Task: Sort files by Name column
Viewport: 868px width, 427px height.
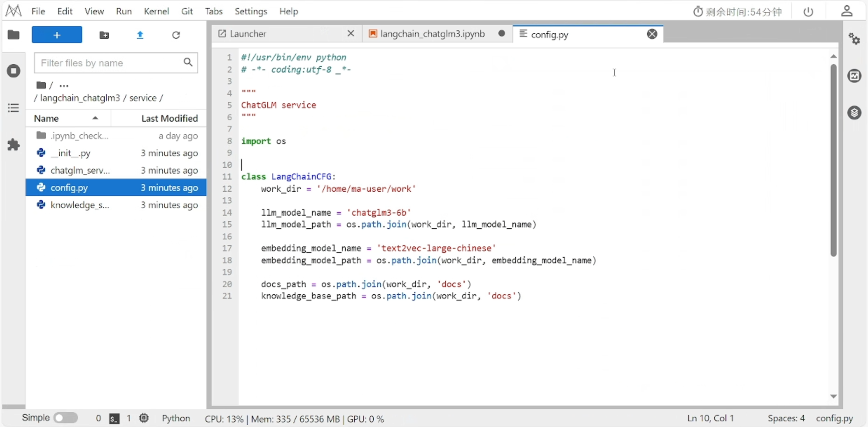Action: [x=68, y=118]
